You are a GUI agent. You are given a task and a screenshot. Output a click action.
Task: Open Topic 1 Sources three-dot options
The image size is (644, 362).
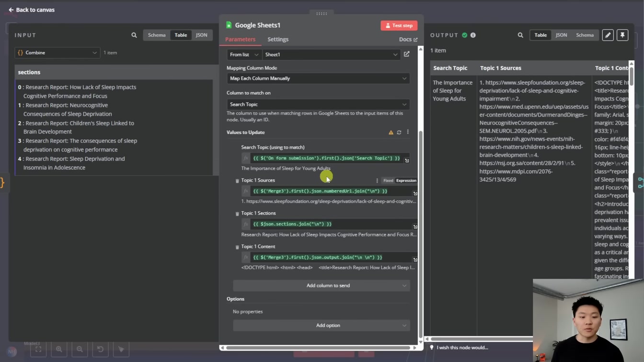tap(377, 181)
